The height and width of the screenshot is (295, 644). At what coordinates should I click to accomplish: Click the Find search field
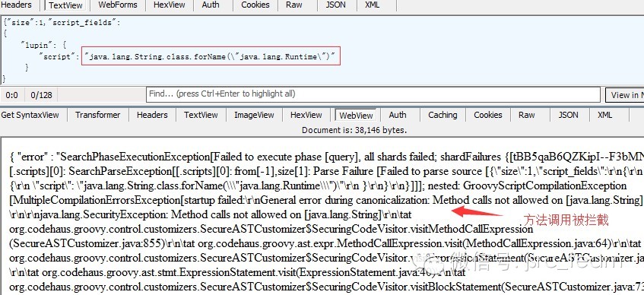tap(373, 94)
